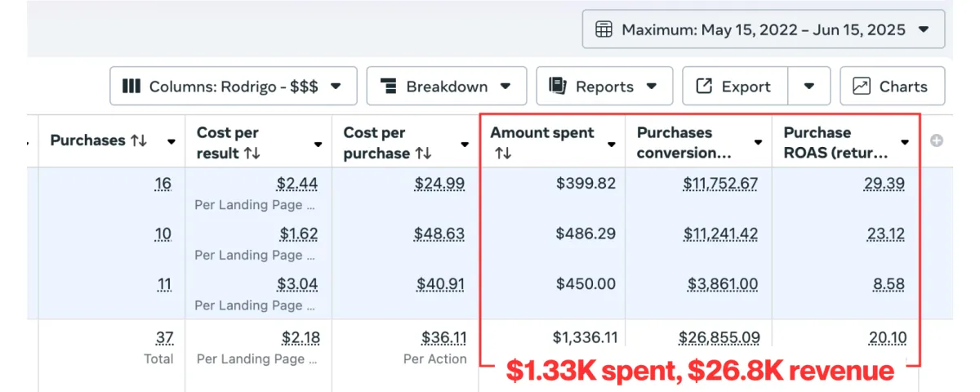
Task: Click the Breakdown stacked-lines icon
Action: pos(389,86)
